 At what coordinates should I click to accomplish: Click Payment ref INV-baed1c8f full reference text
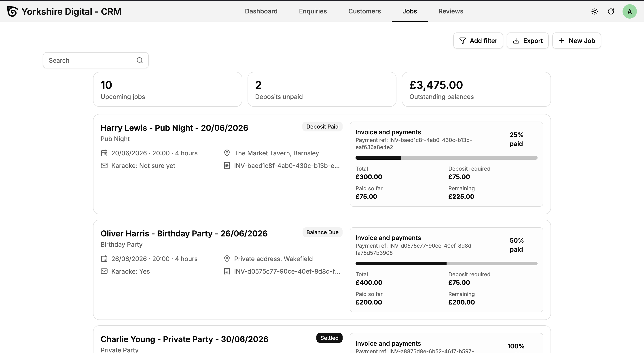(413, 144)
